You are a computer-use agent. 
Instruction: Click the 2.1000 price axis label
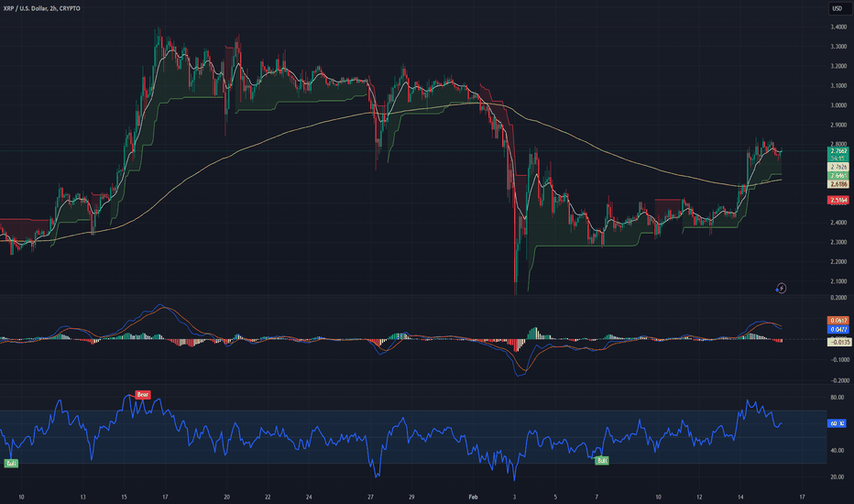click(x=838, y=281)
